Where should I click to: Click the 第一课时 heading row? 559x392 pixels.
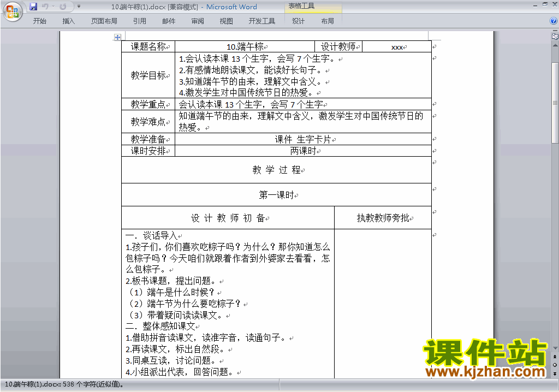tap(276, 195)
